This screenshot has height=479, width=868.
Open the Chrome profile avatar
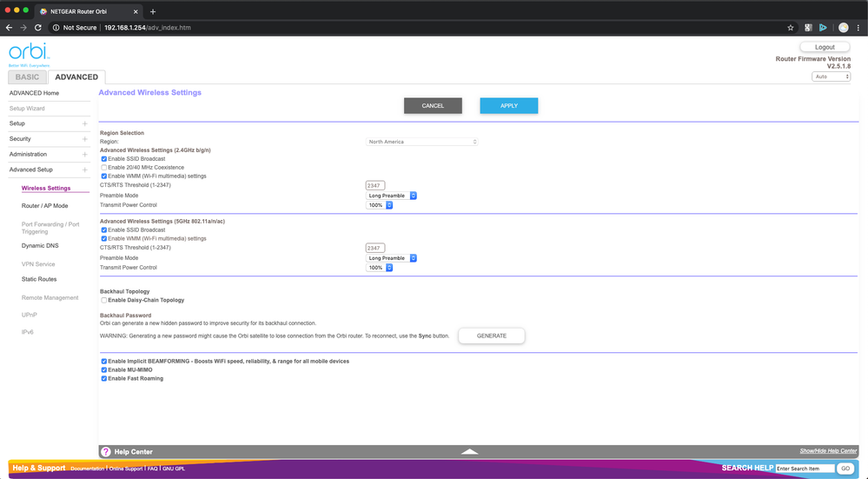pos(843,28)
